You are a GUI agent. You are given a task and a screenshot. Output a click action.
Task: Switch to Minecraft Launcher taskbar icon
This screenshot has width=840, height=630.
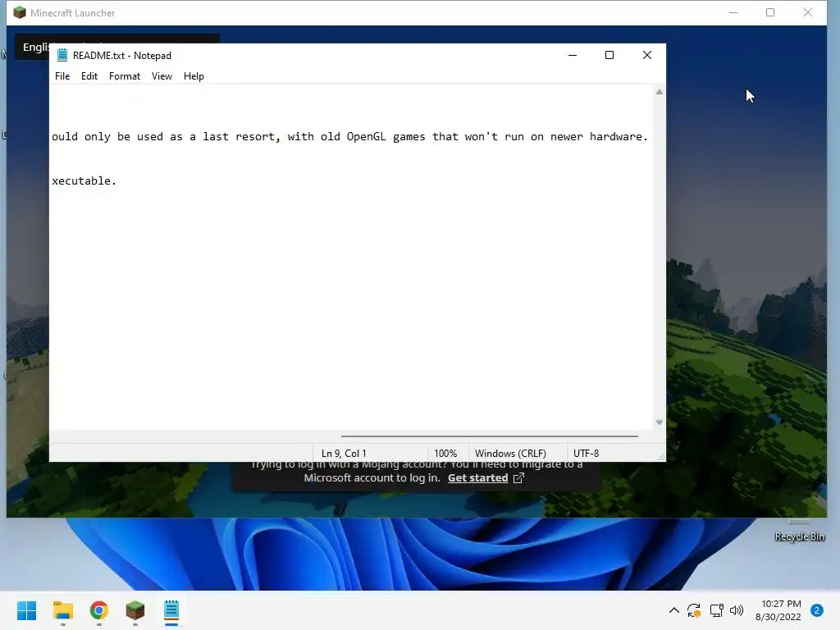pos(135,610)
